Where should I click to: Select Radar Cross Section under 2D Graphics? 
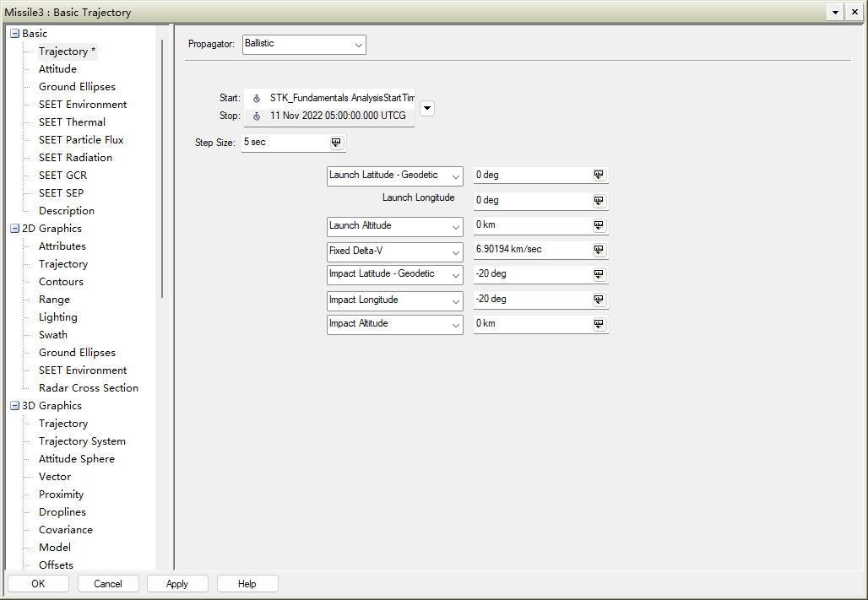pyautogui.click(x=88, y=387)
